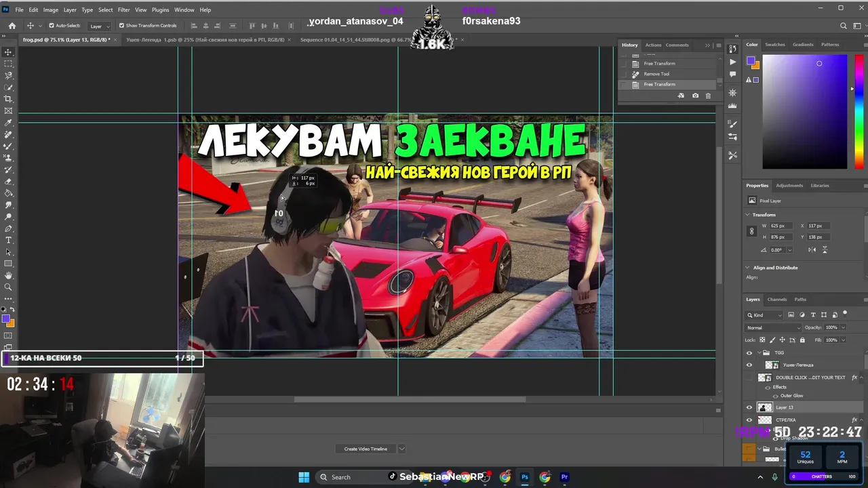Select the Clone Stamp tool

[8, 158]
